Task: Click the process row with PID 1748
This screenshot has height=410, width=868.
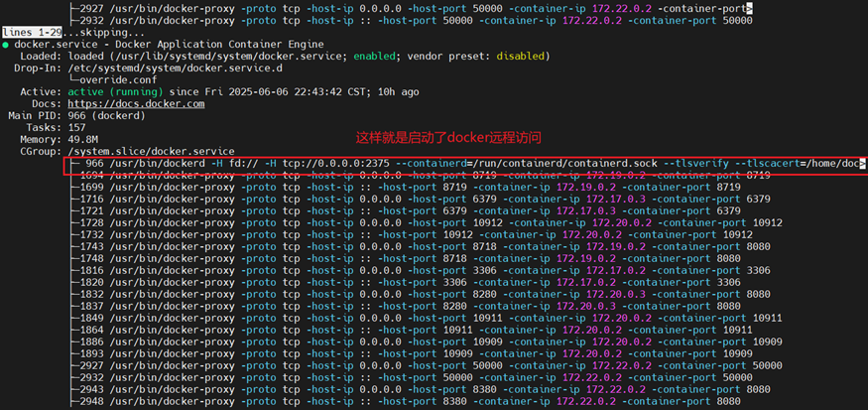Action: pos(407,259)
